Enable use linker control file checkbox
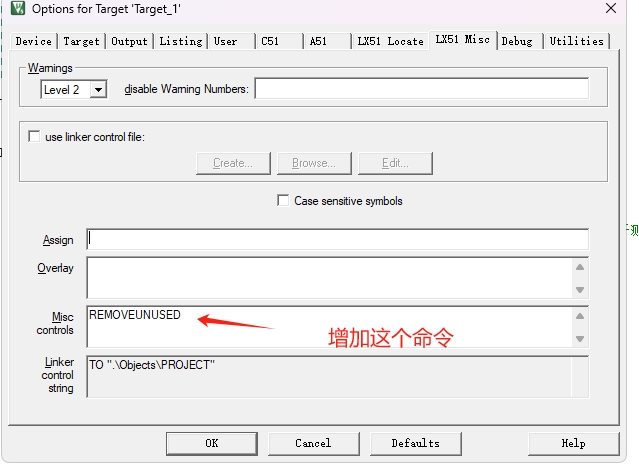 (34, 136)
